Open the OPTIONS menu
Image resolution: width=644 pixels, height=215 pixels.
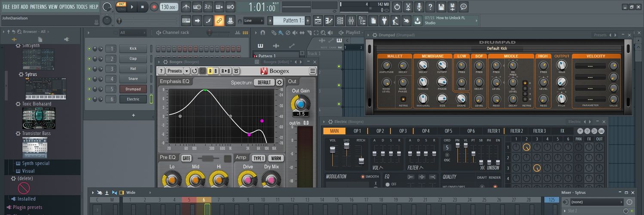[x=67, y=7]
